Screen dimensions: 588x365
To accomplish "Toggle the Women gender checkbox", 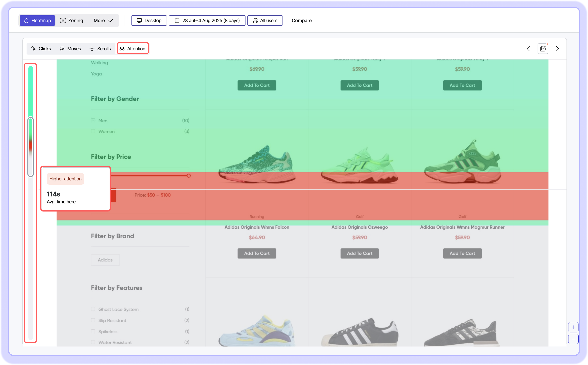I will click(93, 131).
